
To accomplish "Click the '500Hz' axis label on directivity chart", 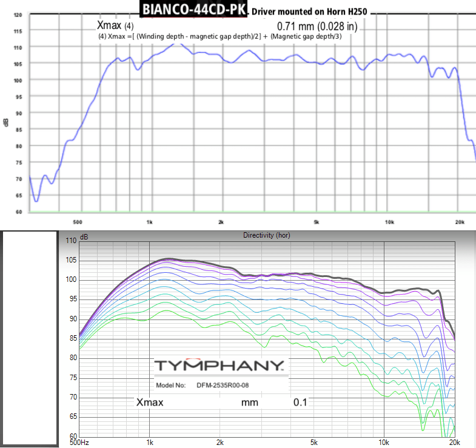I will (x=79, y=443).
